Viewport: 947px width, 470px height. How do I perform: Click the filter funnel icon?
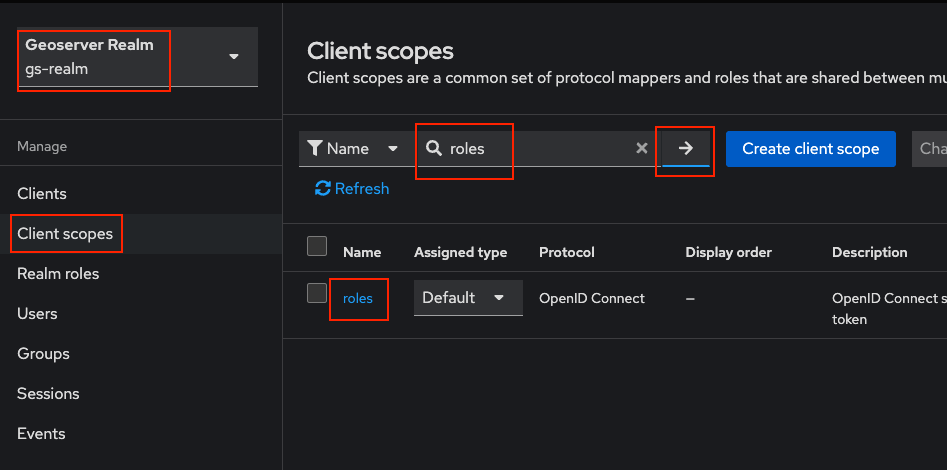pyautogui.click(x=315, y=148)
